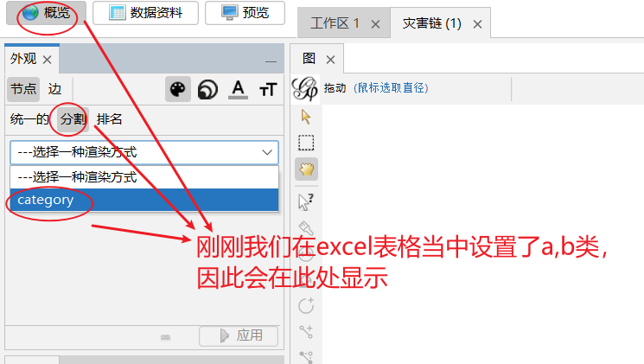Open the 数据资料 data laboratory tab
The height and width of the screenshot is (364, 644).
(x=146, y=13)
